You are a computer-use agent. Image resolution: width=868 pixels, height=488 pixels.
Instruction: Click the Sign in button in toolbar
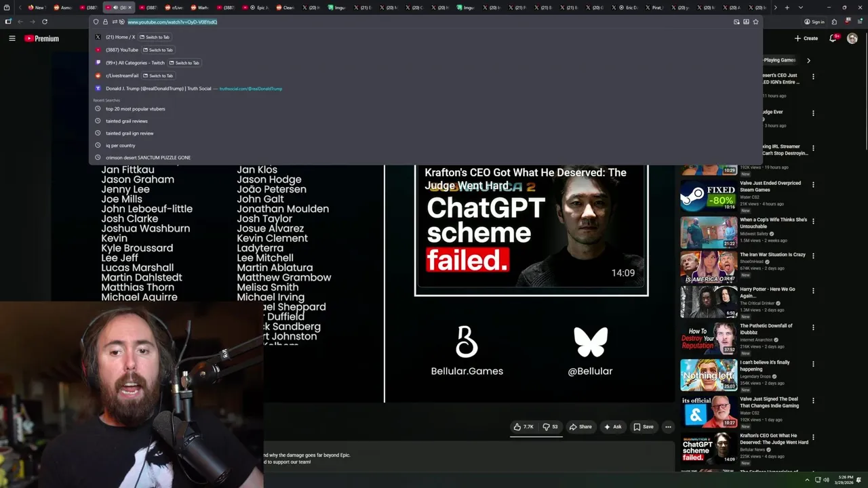(x=814, y=22)
